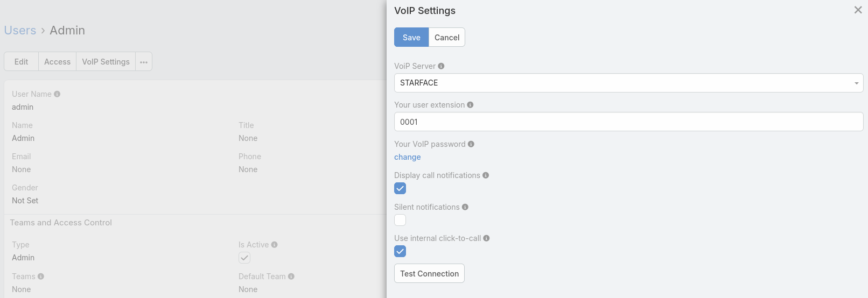Open the Access tab for Admin user
868x298 pixels.
click(x=57, y=62)
